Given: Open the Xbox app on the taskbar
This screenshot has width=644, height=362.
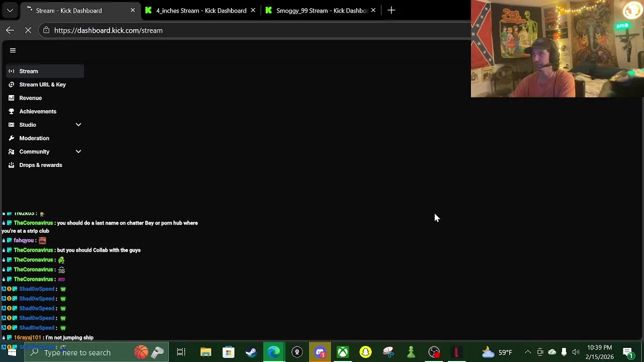Looking at the screenshot, I should (x=343, y=352).
